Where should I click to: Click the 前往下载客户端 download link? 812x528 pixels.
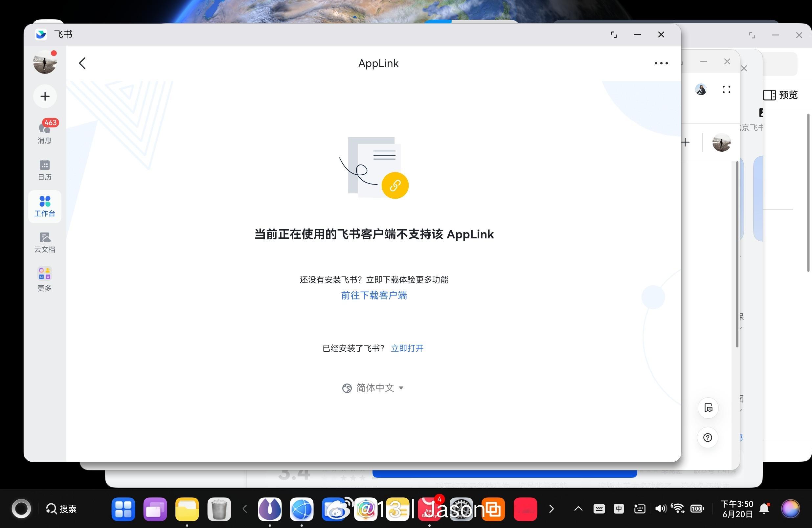[374, 296]
